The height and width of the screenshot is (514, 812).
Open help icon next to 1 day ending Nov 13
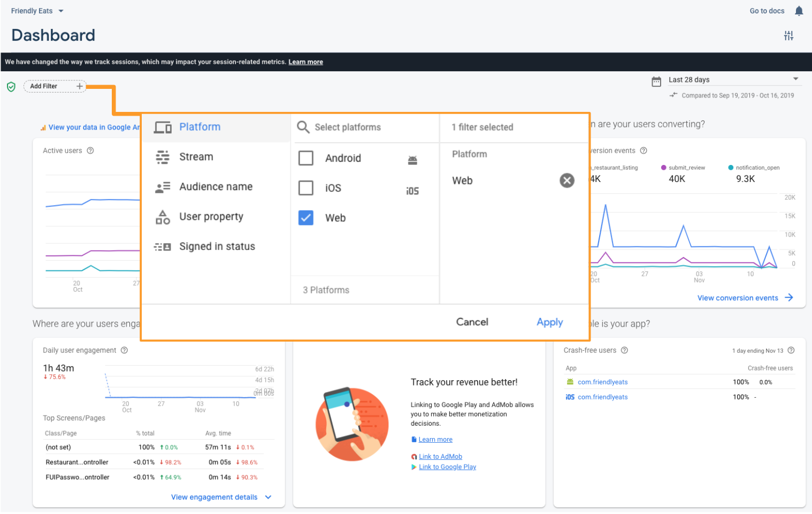pos(791,350)
